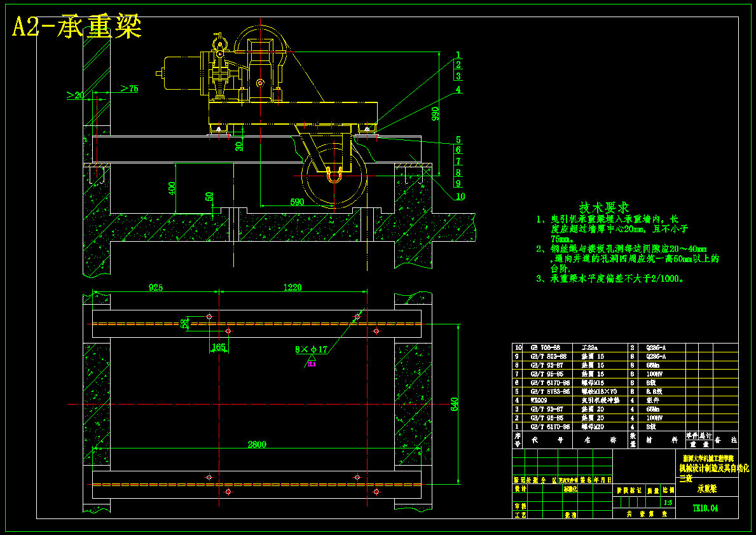
Task: Select the "技术要求" heading
Action: tap(604, 208)
